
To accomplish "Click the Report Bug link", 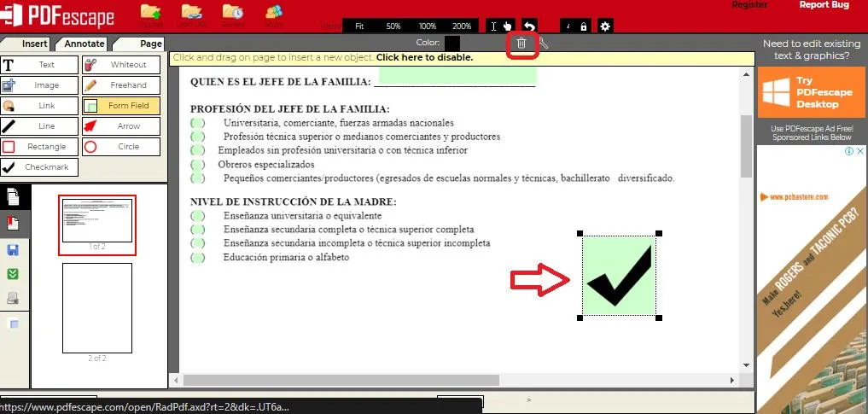I will [824, 4].
